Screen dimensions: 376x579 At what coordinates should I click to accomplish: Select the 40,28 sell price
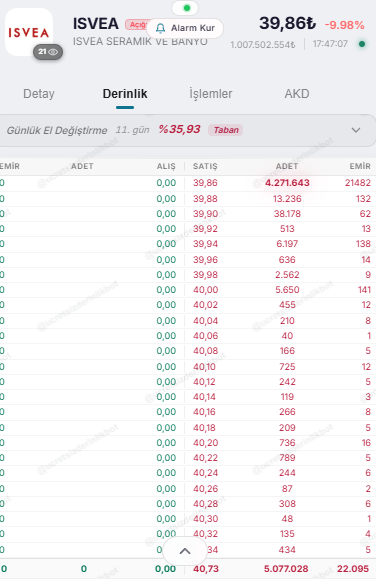pyautogui.click(x=206, y=504)
